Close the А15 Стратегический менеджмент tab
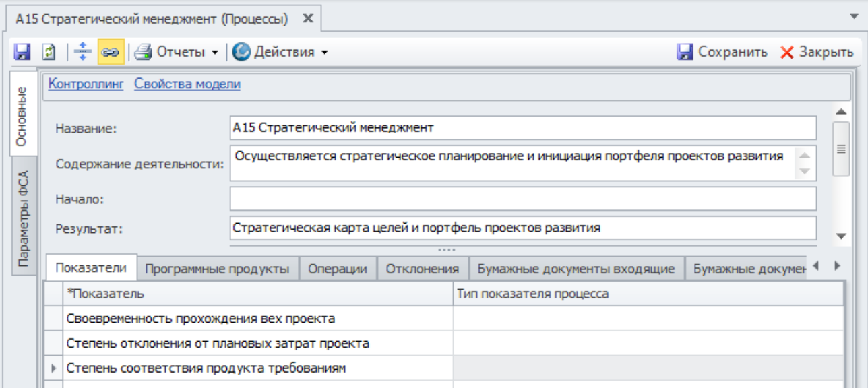This screenshot has height=388, width=868. pyautogui.click(x=307, y=19)
